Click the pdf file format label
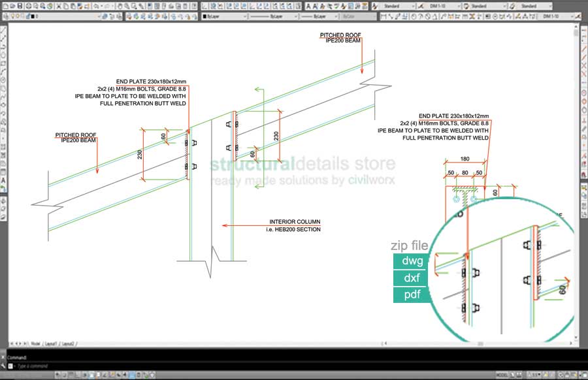 (412, 295)
